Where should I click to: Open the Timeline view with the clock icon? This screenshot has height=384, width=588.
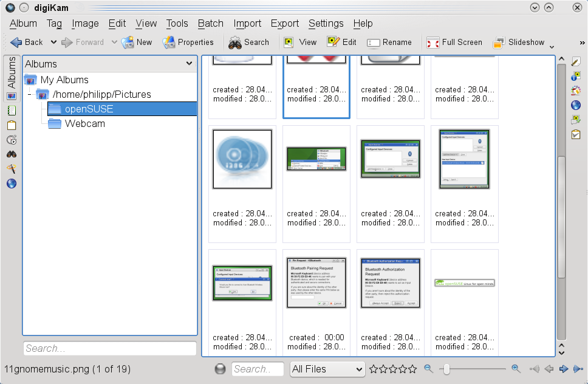(12, 140)
